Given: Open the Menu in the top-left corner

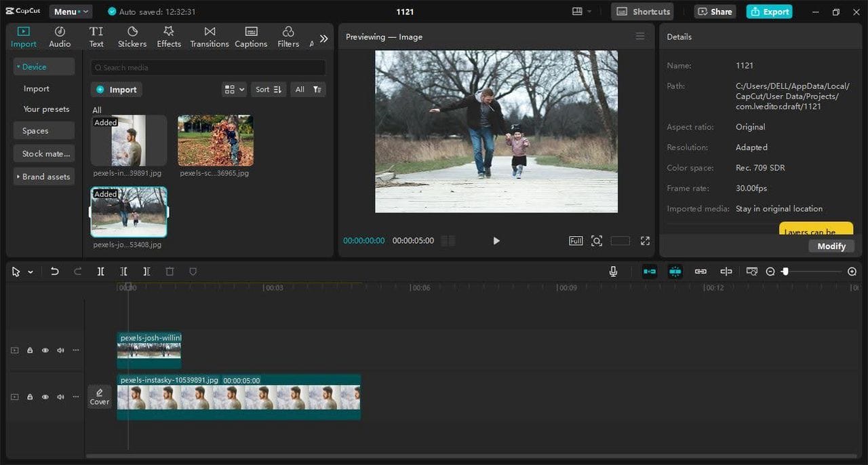Looking at the screenshot, I should tap(70, 11).
